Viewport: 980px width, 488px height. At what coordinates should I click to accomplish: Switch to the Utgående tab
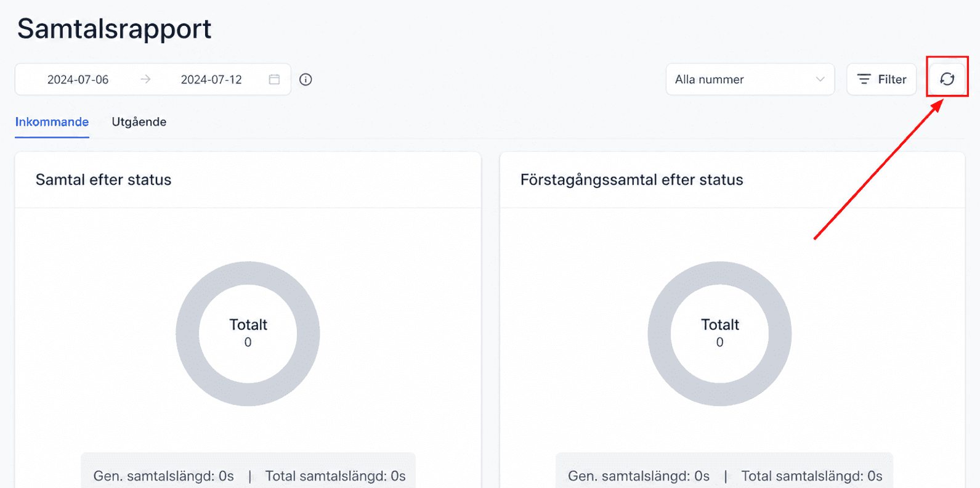click(x=139, y=122)
